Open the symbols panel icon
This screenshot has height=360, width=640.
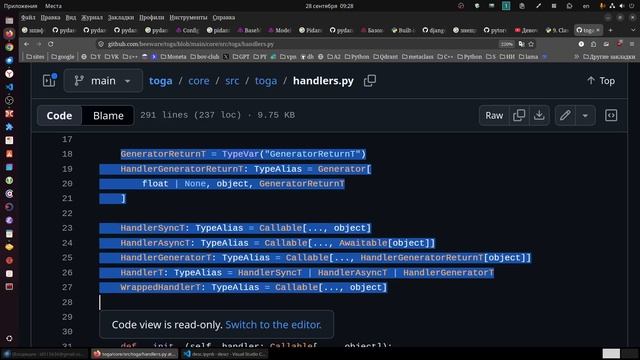tap(611, 116)
